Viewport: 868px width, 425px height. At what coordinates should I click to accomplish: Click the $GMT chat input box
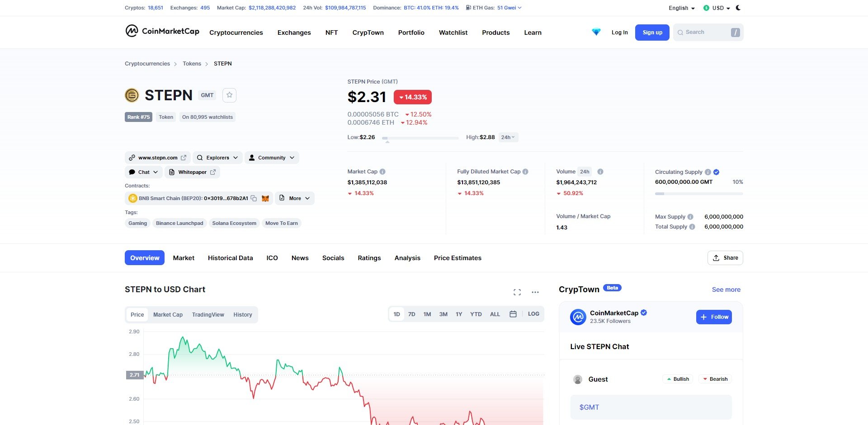click(651, 407)
